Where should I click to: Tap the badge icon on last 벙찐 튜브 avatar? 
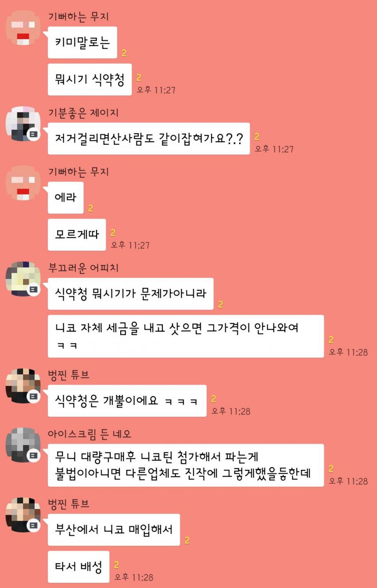[x=34, y=526]
